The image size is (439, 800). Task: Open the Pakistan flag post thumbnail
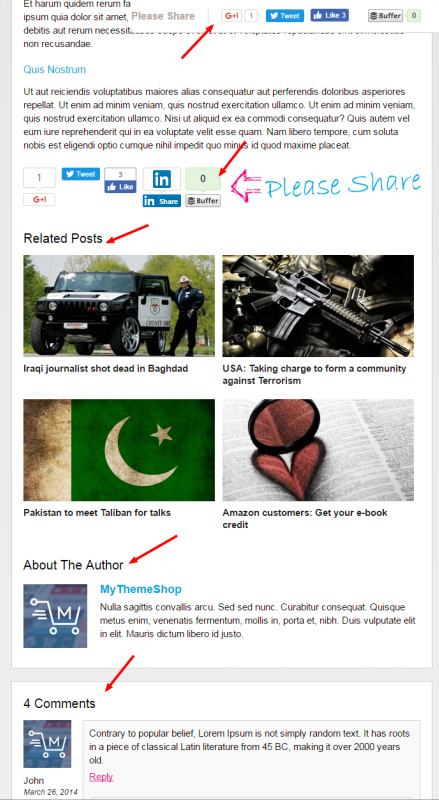tap(119, 449)
